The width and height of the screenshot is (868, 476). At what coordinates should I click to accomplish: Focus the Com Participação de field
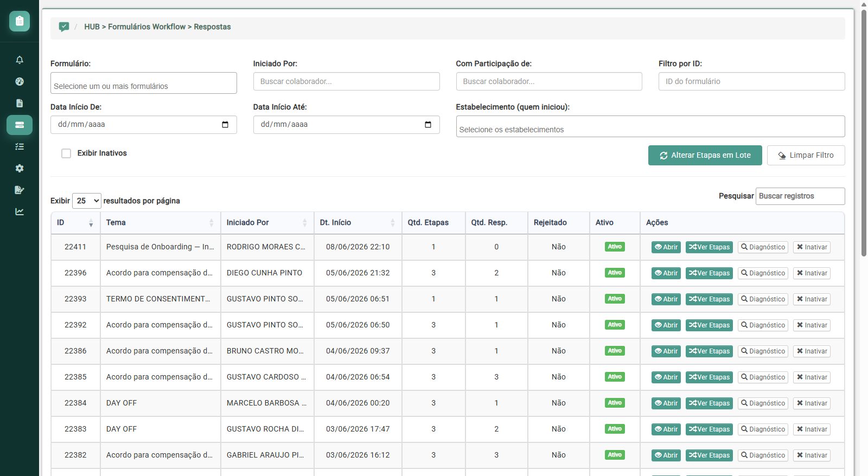coord(549,81)
